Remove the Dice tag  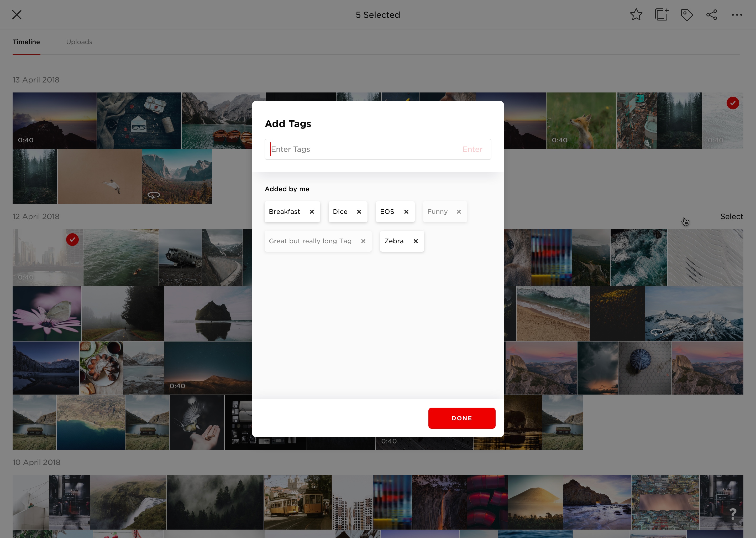pyautogui.click(x=359, y=212)
